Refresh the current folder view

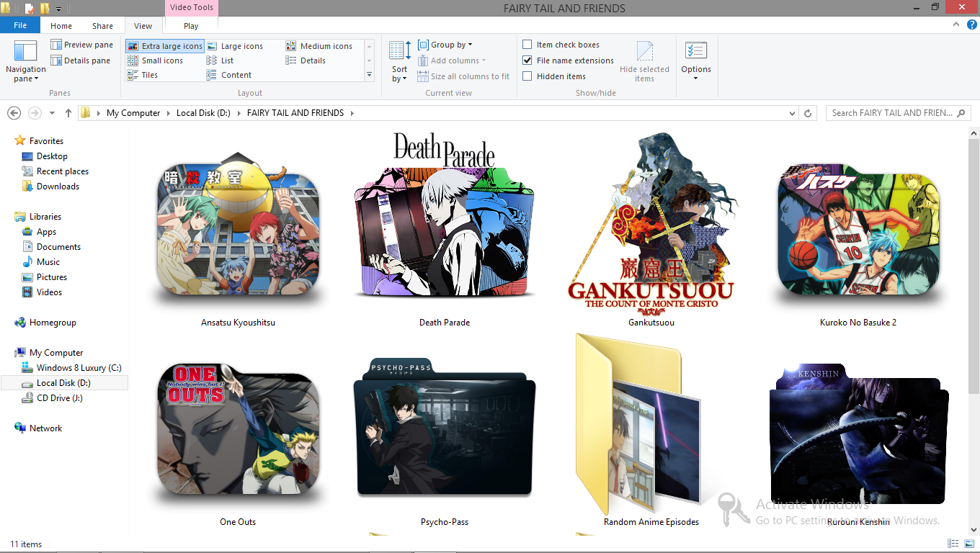click(x=808, y=113)
